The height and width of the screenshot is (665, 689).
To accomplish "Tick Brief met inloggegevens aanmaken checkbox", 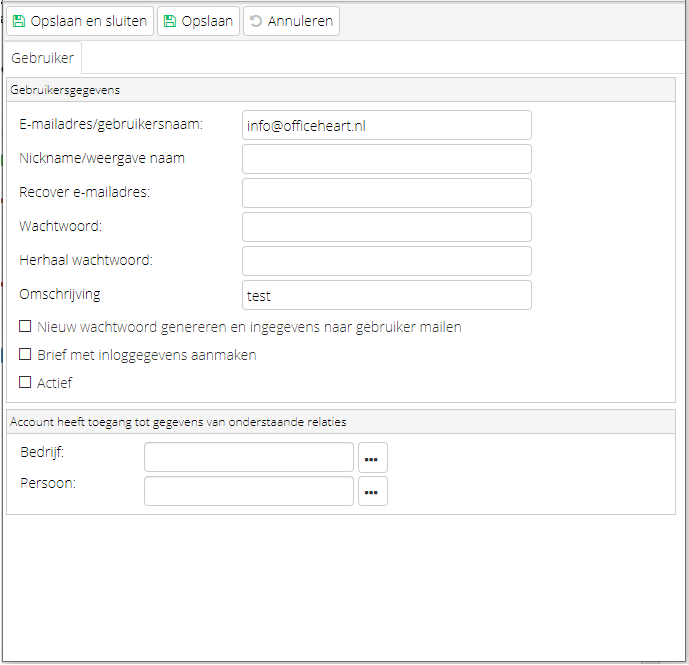I will tap(25, 354).
